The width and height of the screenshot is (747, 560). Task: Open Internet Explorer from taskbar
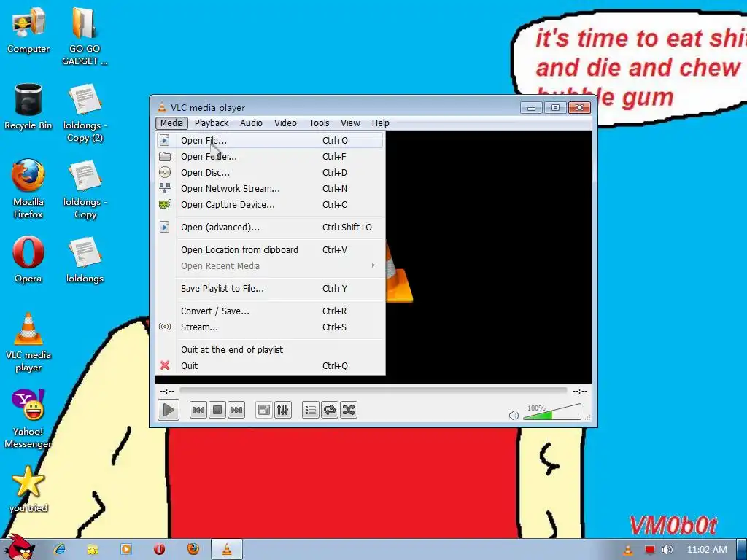click(60, 550)
